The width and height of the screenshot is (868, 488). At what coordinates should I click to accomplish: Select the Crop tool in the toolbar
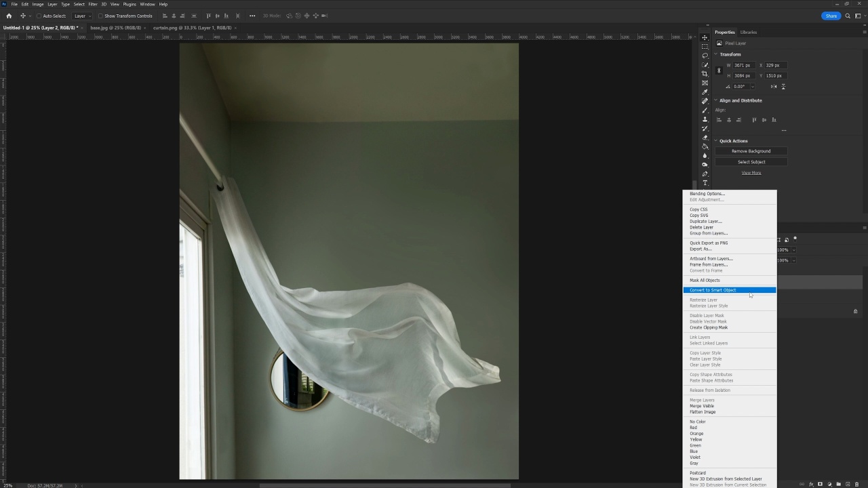tap(705, 74)
